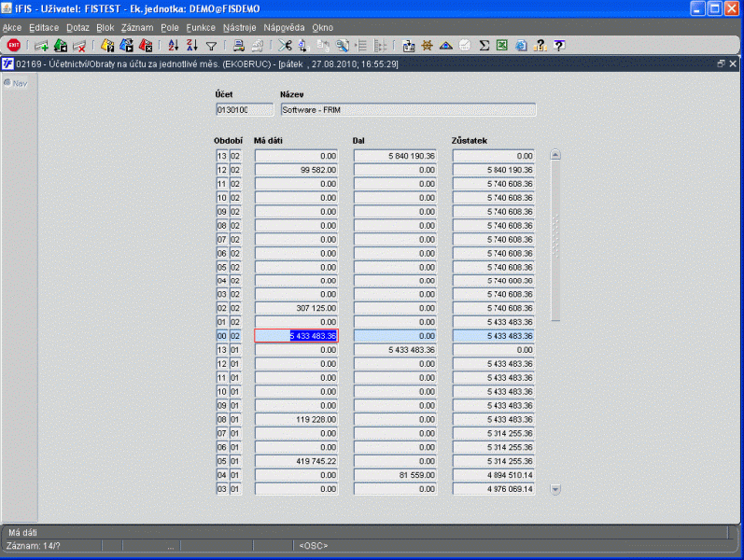Click the Zůstatek value 4 894 510.14
Screen dimensions: 744x560
[x=494, y=475]
